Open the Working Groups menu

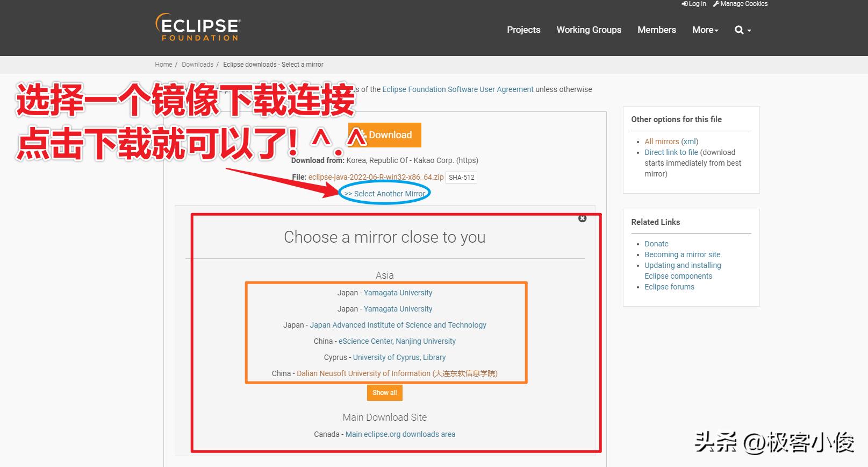tap(589, 30)
